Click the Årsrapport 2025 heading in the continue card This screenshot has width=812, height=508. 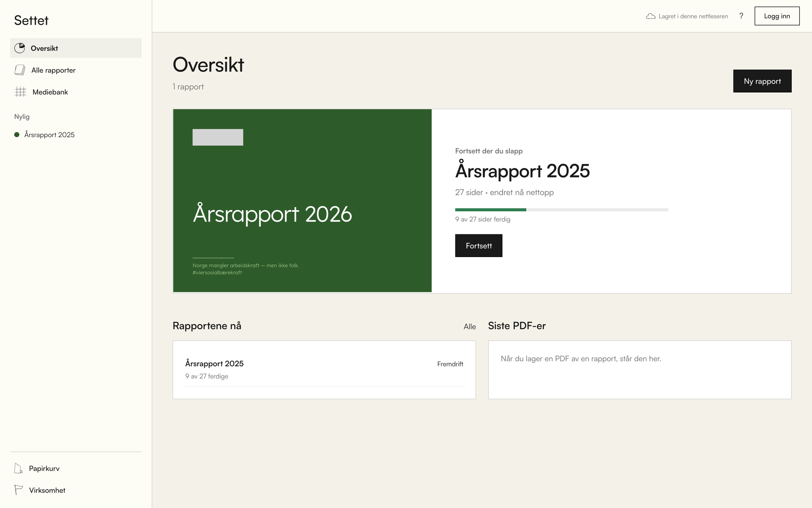pos(522,170)
